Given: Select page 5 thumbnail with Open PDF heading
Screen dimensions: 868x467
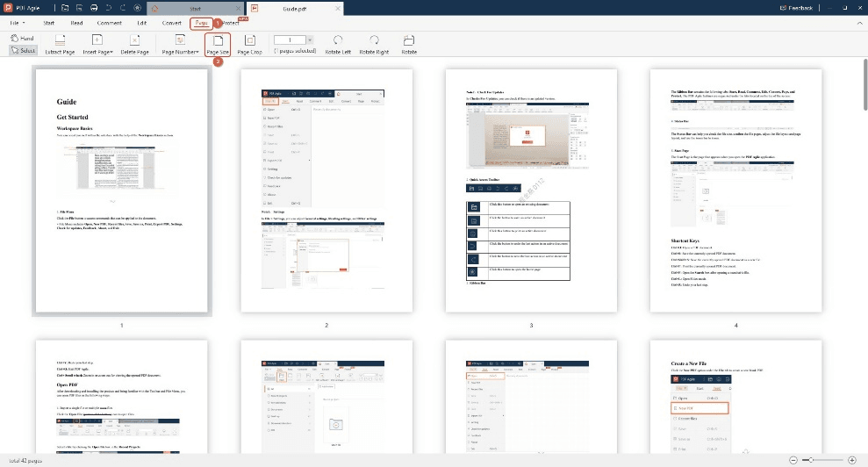Looking at the screenshot, I should tap(122, 397).
